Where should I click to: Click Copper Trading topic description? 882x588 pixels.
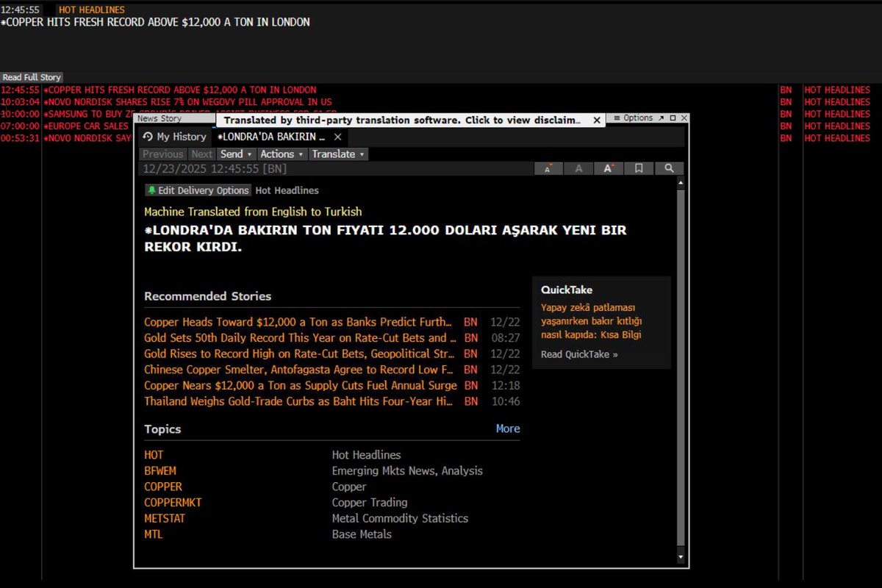point(370,503)
